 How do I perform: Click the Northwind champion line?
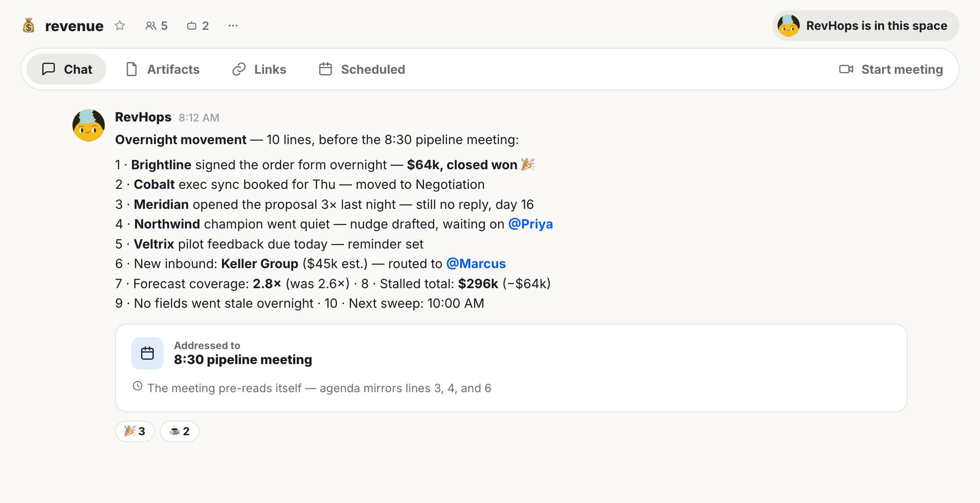(334, 224)
